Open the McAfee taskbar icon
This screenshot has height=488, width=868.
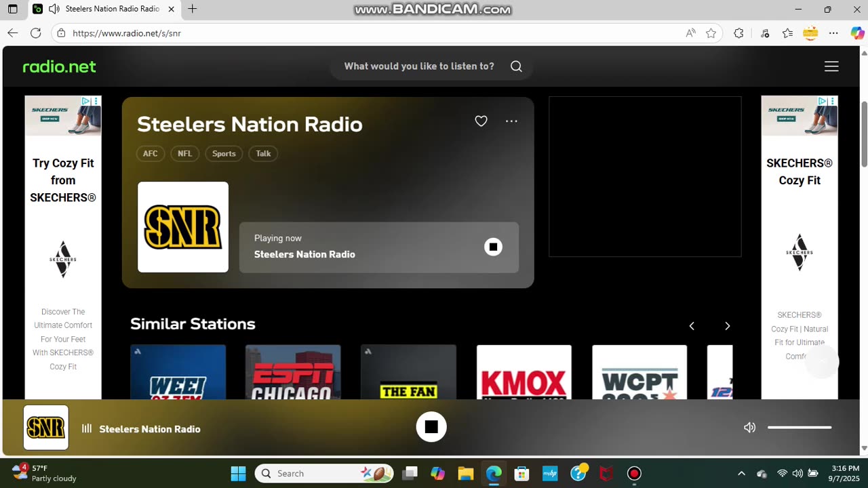606,473
